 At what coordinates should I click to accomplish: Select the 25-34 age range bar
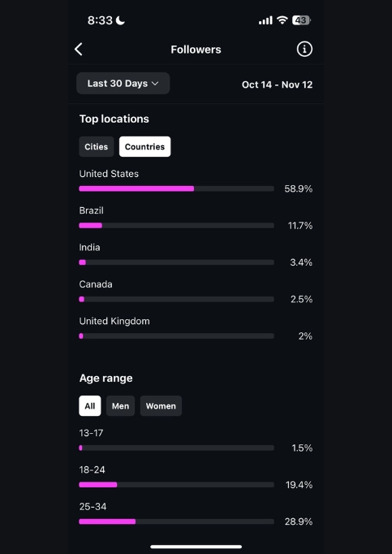177,522
